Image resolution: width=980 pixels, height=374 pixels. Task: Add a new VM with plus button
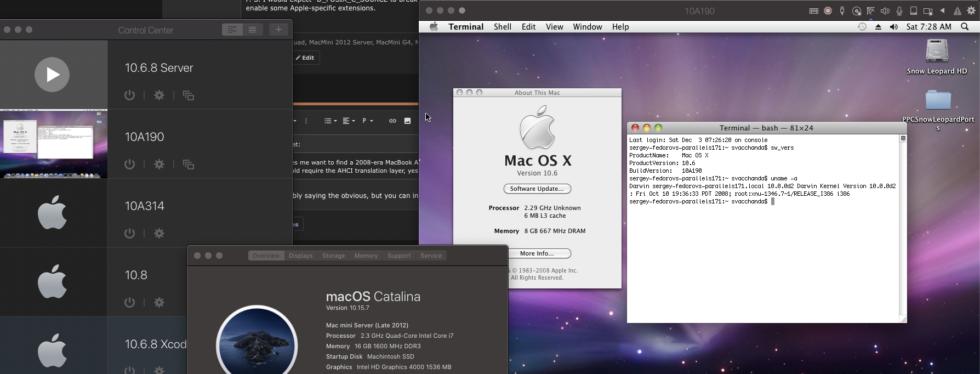pyautogui.click(x=278, y=30)
